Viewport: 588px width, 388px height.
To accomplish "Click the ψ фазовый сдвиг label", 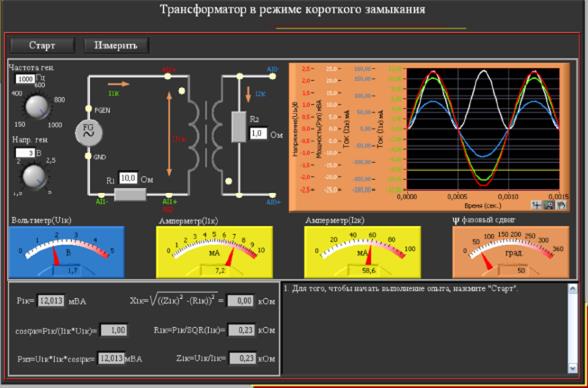I will pyautogui.click(x=484, y=220).
